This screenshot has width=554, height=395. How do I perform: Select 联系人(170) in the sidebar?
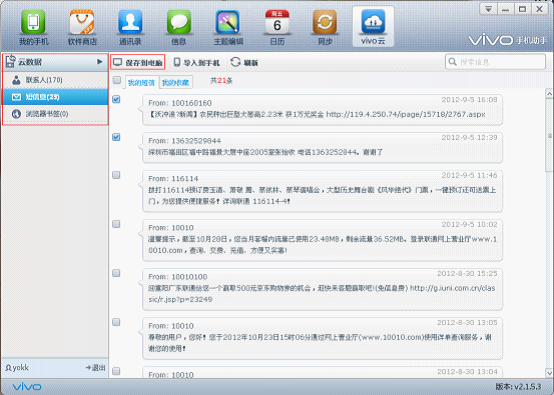[55, 80]
